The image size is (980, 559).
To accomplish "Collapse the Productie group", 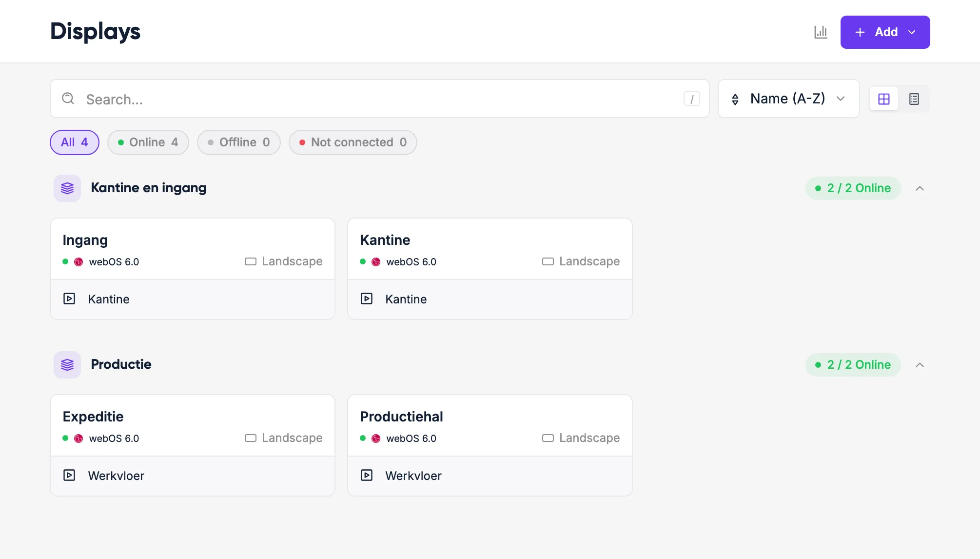I will (x=920, y=365).
